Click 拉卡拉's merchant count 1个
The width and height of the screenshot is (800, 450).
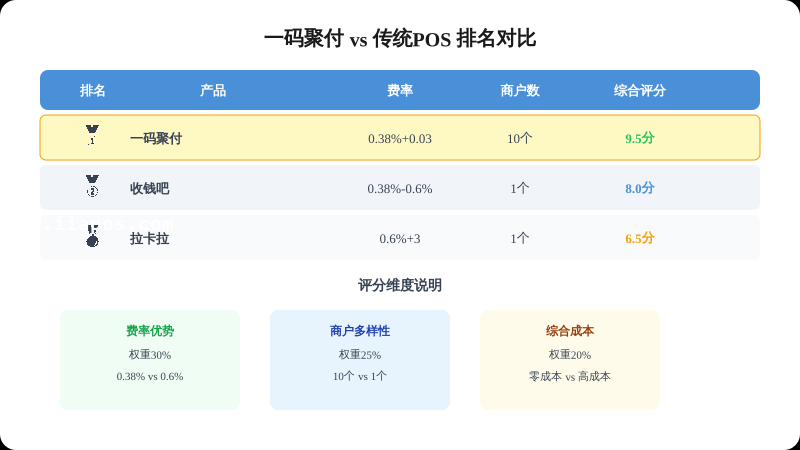[520, 238]
